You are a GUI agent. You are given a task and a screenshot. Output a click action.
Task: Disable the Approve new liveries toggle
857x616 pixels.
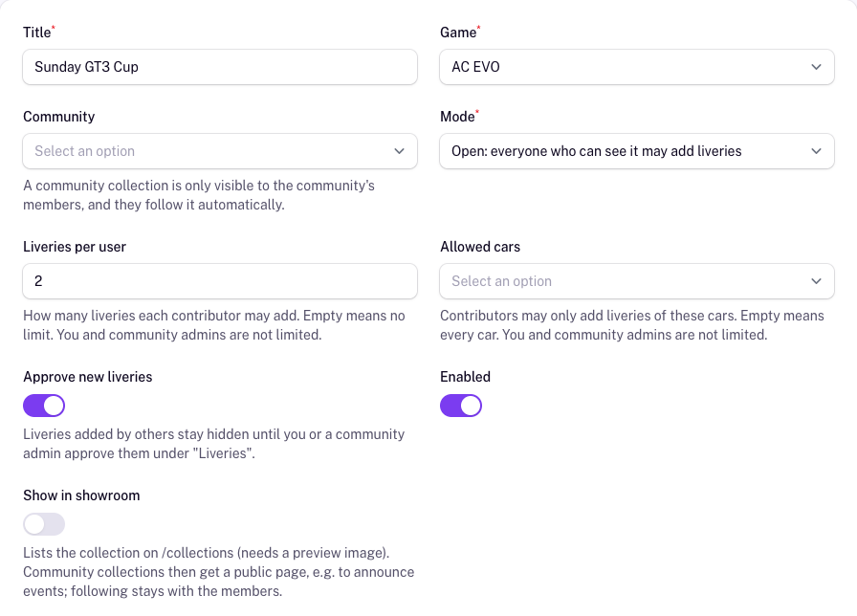[x=44, y=406]
